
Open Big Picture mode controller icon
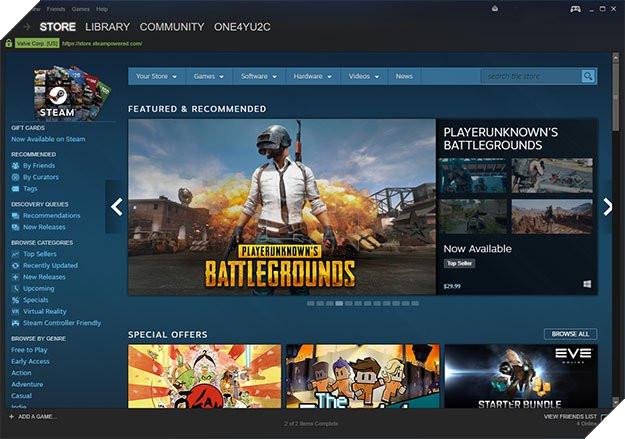575,9
